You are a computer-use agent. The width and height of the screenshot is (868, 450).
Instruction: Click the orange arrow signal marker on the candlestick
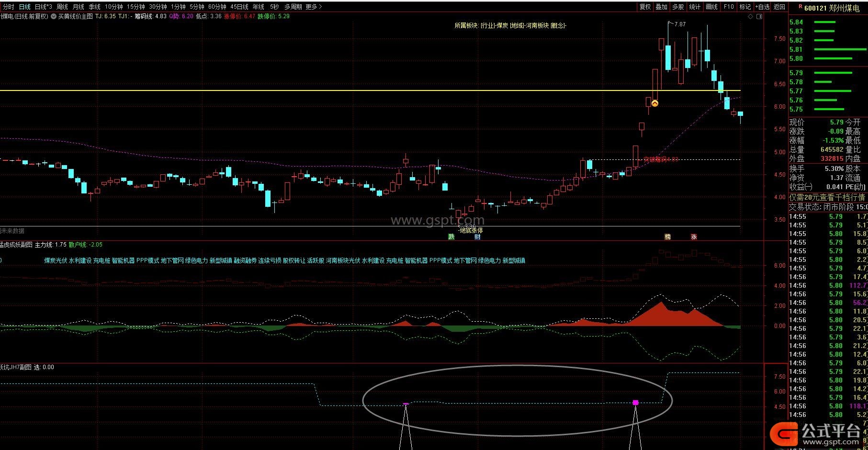tap(655, 103)
